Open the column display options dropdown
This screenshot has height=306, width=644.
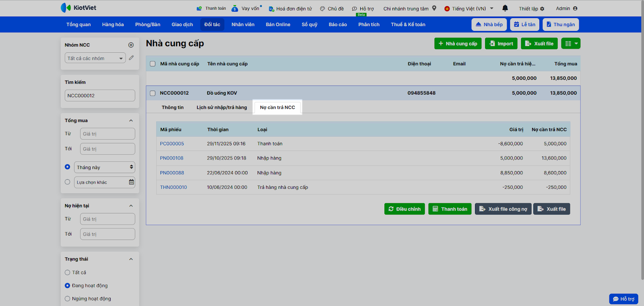[x=571, y=43]
